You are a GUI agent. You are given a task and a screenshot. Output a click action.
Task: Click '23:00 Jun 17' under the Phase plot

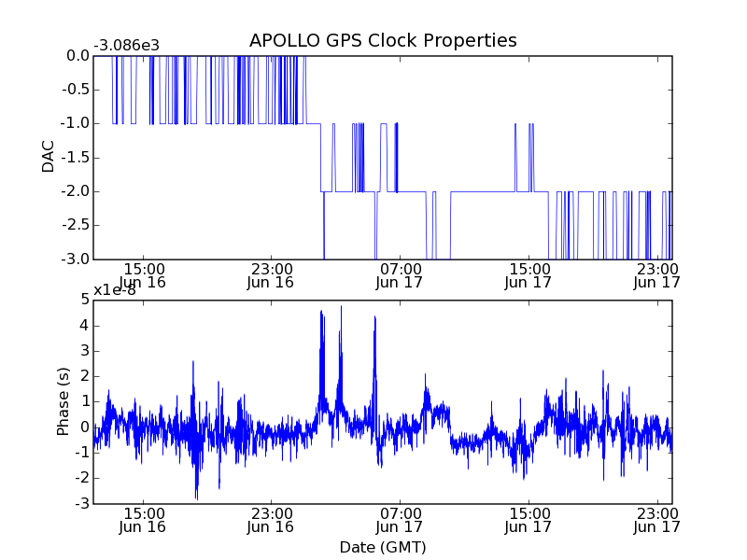click(x=657, y=520)
